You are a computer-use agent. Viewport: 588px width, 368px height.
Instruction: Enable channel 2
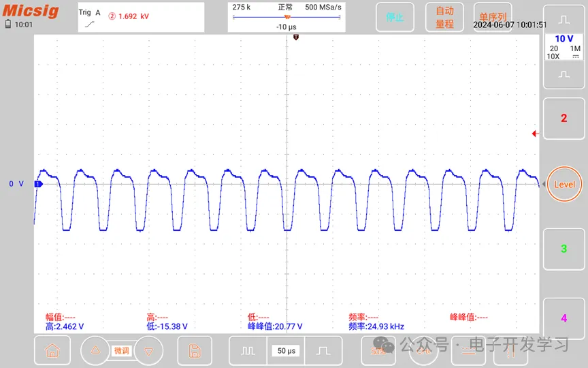point(563,119)
